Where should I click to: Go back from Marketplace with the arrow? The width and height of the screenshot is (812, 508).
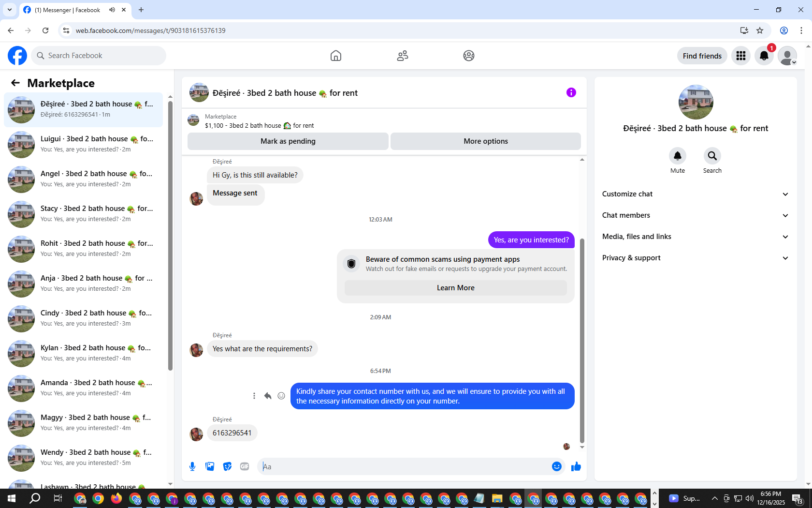pyautogui.click(x=15, y=83)
